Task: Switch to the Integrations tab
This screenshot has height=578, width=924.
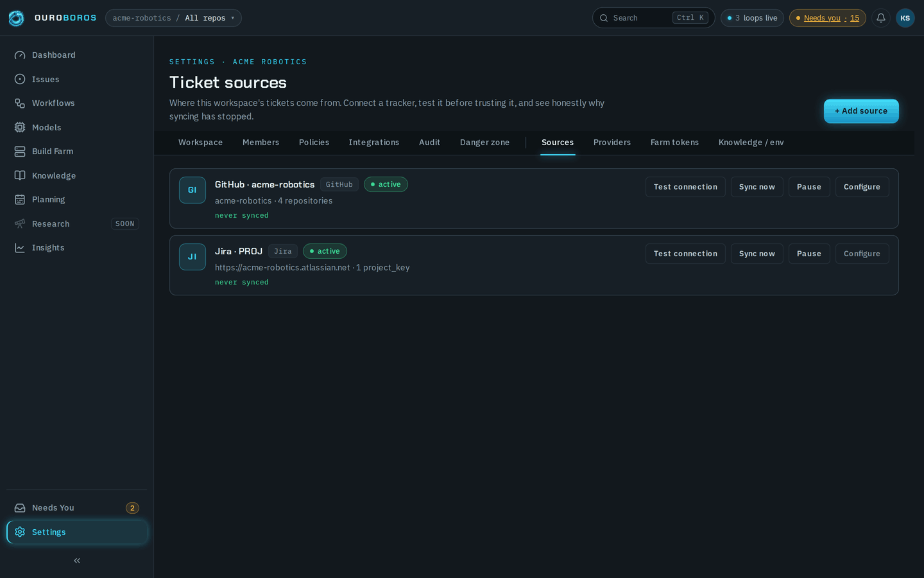Action: tap(374, 143)
